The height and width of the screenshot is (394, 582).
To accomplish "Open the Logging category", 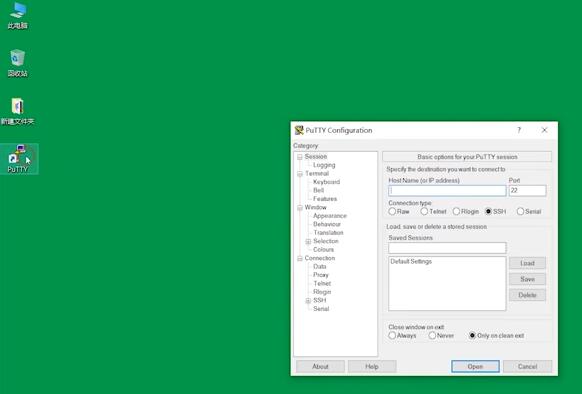I will pyautogui.click(x=324, y=165).
